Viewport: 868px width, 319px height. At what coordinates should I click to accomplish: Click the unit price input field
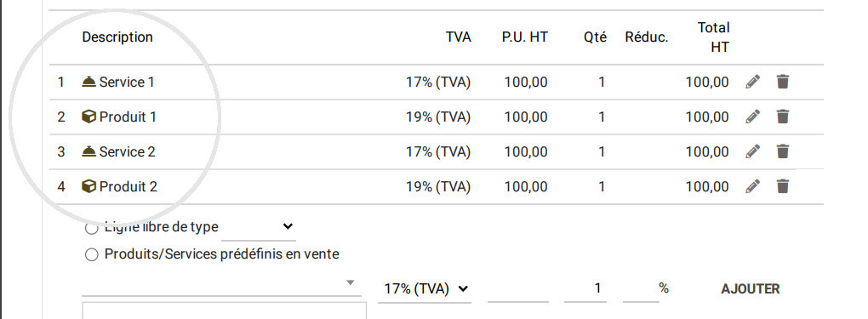[x=518, y=289]
